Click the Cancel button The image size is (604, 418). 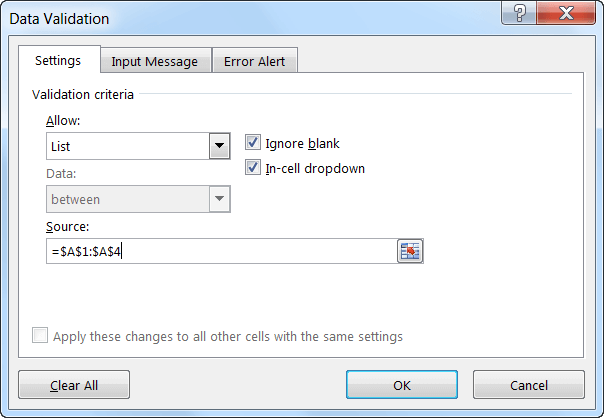coord(529,385)
